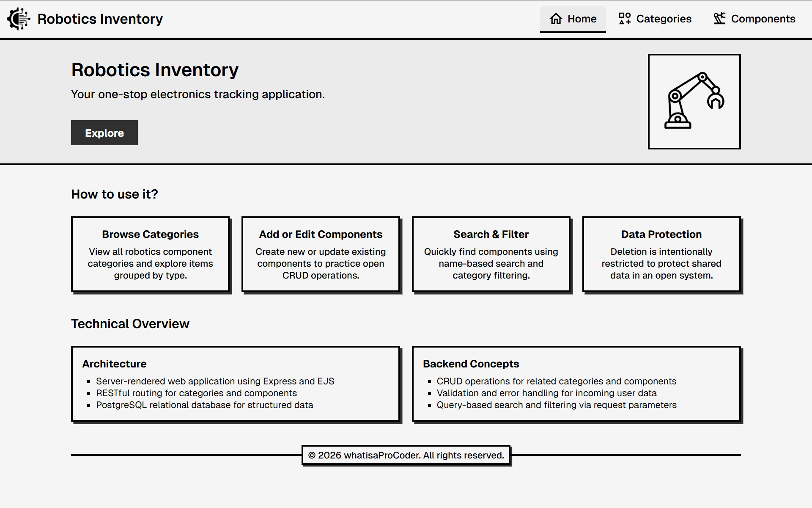Click the robotic arm illustration in the hero

[694, 101]
